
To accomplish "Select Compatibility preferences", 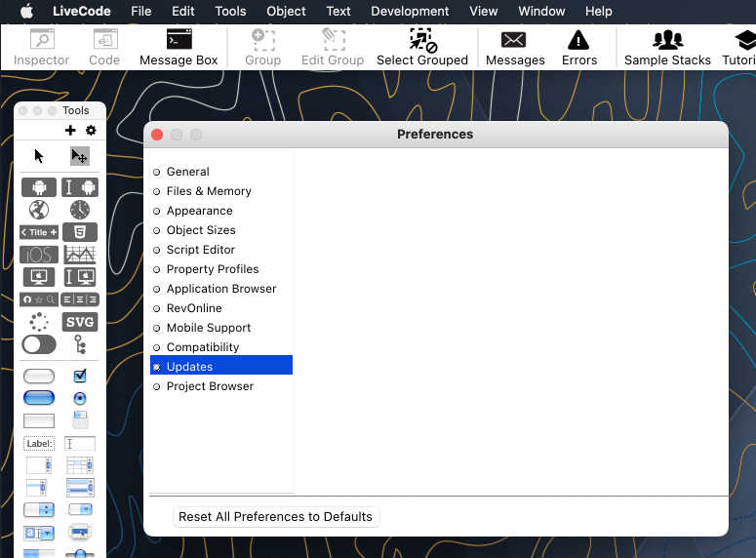I will (x=221, y=347).
